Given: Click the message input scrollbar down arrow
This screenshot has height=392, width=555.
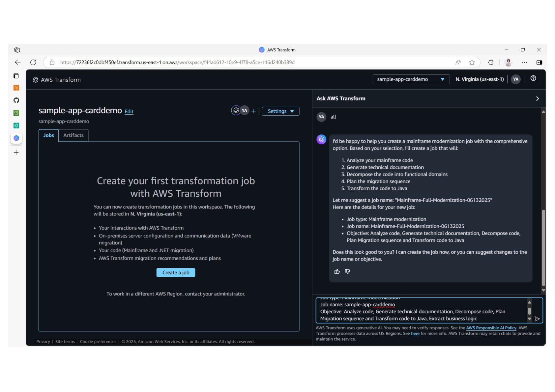Looking at the screenshot, I should coord(529,319).
